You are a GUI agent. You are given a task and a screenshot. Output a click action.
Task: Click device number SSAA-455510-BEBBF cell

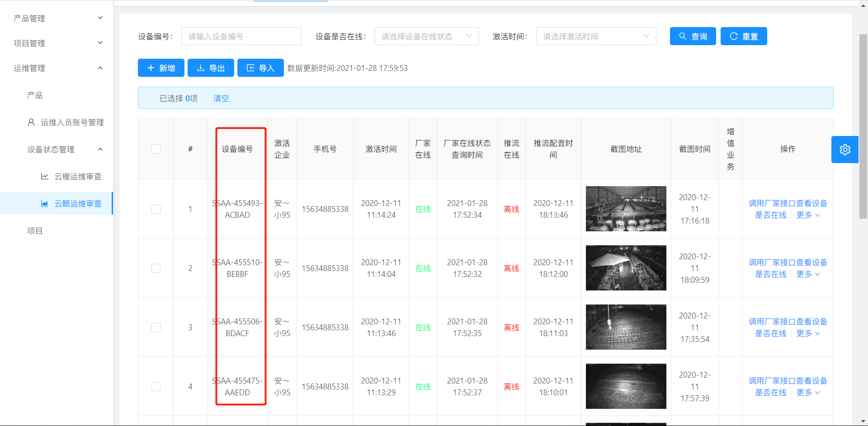click(x=237, y=268)
